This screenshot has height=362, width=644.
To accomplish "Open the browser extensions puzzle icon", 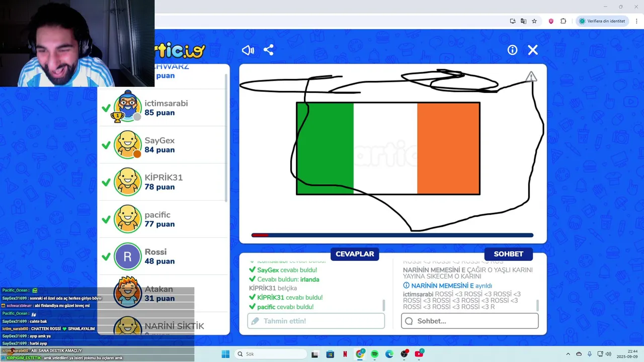I will 563,21.
